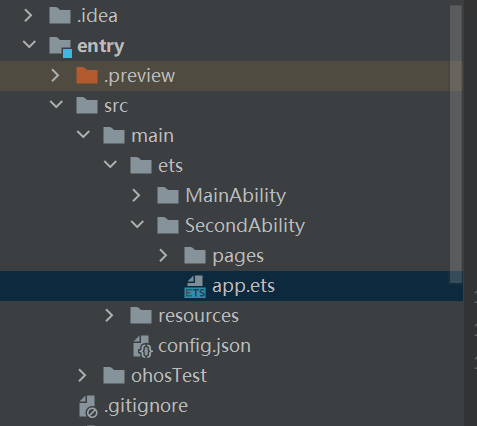This screenshot has width=477, height=426.
Task: Click the entry module folder icon
Action: [60, 47]
